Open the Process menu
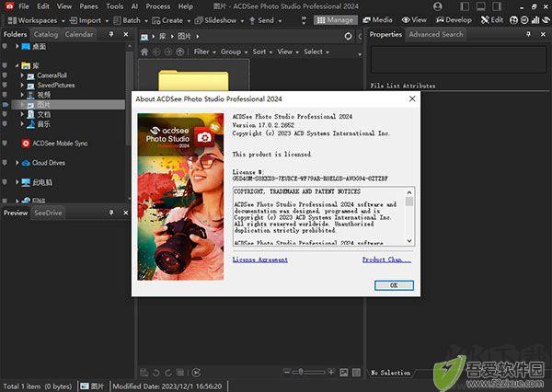 click(x=157, y=6)
